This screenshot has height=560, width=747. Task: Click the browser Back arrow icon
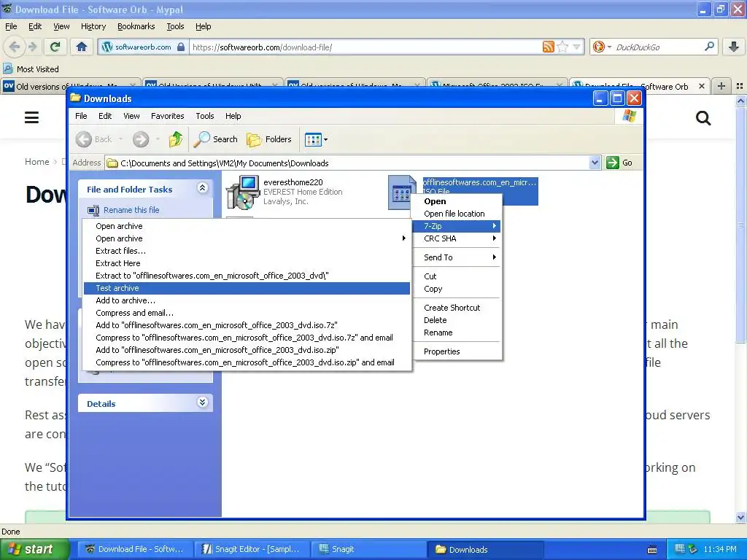(x=15, y=47)
